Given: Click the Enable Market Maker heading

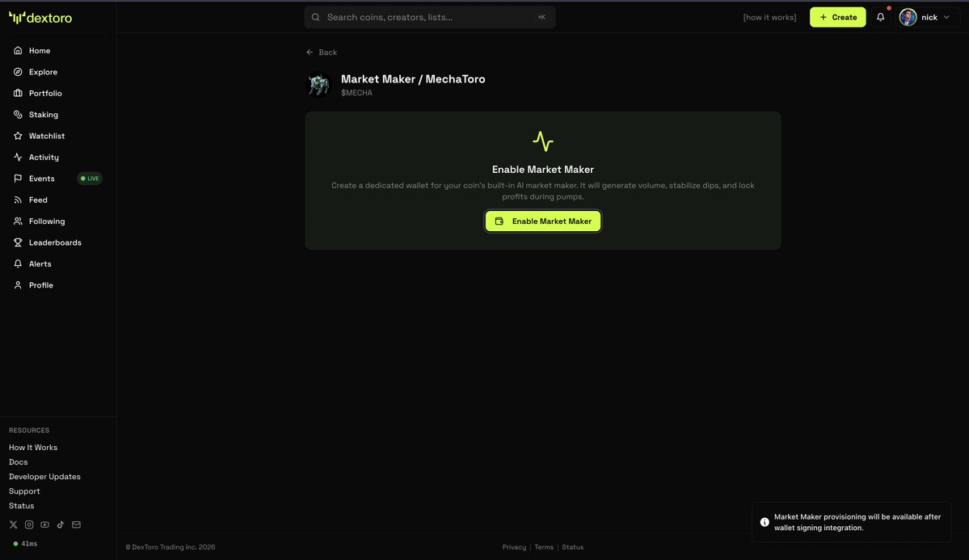Looking at the screenshot, I should pos(542,170).
